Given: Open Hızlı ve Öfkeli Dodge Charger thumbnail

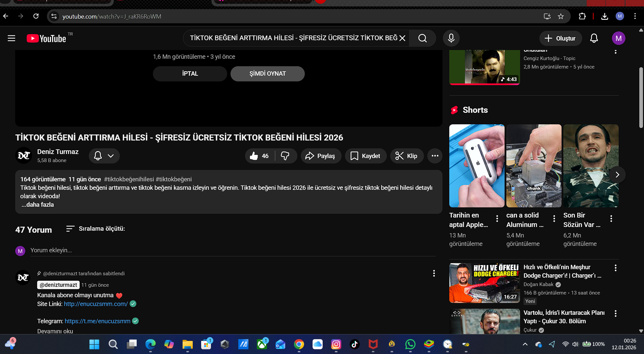Looking at the screenshot, I should point(485,283).
